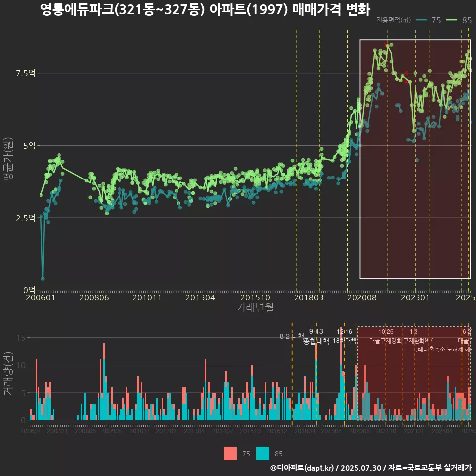Screen dimensions: 476x476
Task: Select the '8·2 대책' policy marker label
Action: (292, 336)
